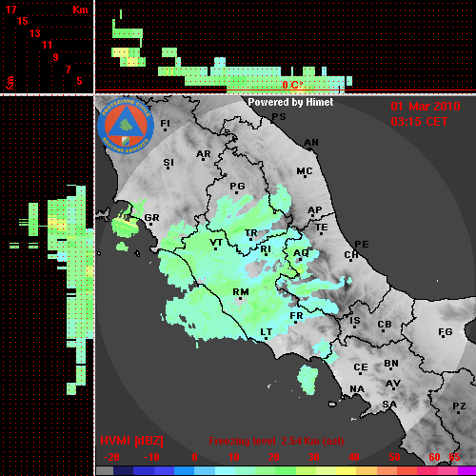Viewport: 476px width, 476px height.
Task: Click the '50' value on the dBZ scale
Action: coord(394,457)
